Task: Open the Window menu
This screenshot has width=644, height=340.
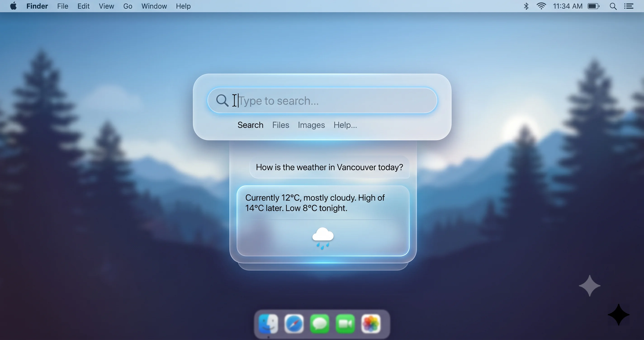Action: pos(154,6)
